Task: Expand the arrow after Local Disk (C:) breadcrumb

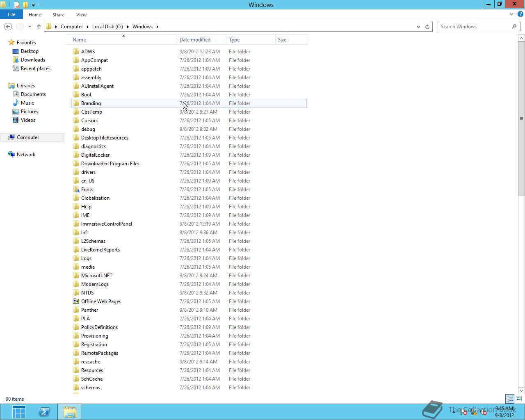Action: click(128, 27)
